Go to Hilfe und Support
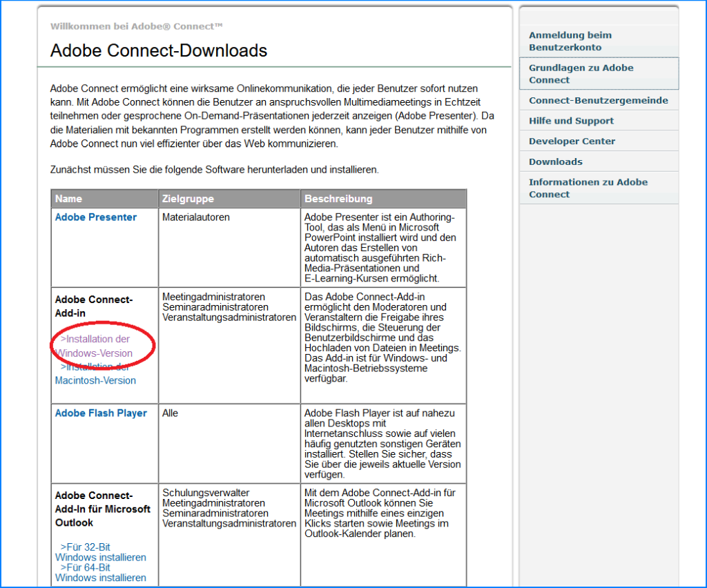 pyautogui.click(x=571, y=121)
